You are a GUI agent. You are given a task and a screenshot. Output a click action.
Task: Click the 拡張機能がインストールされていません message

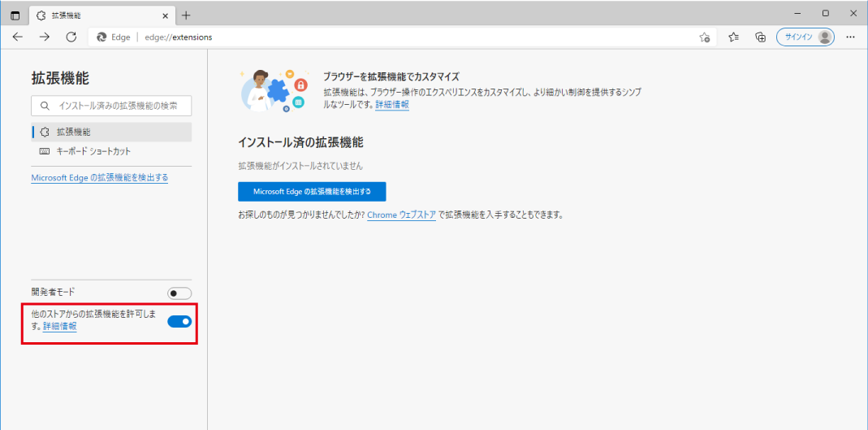(x=300, y=166)
